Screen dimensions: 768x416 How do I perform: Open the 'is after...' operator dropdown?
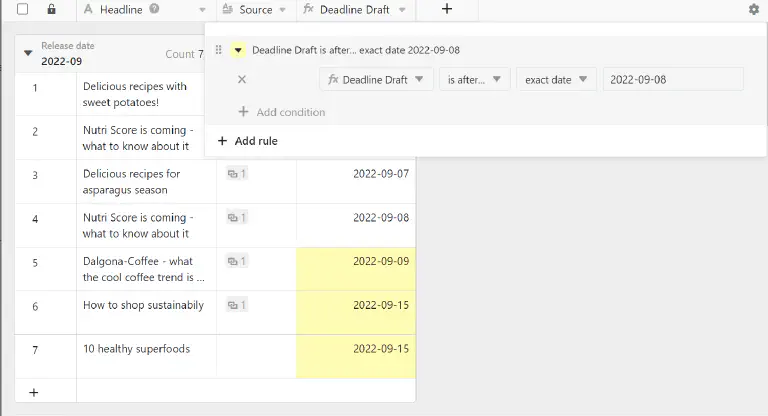pyautogui.click(x=474, y=79)
